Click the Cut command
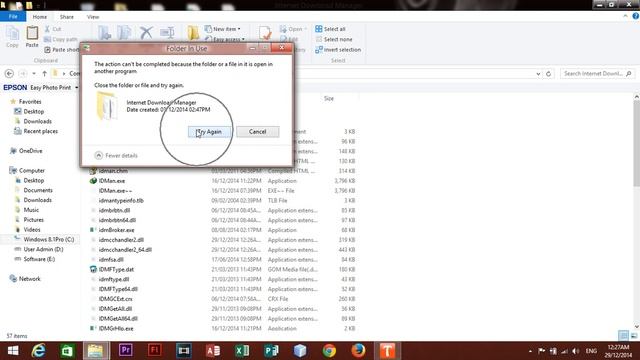640x360 pixels. point(53,29)
